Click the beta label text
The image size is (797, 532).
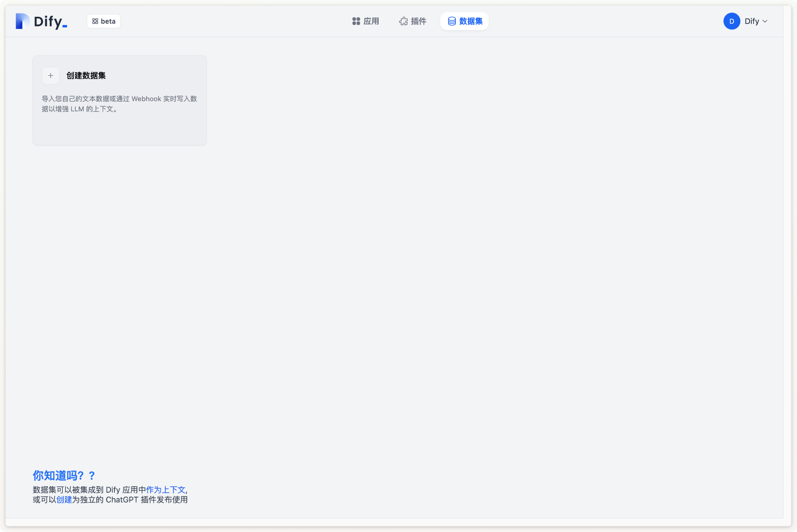108,21
